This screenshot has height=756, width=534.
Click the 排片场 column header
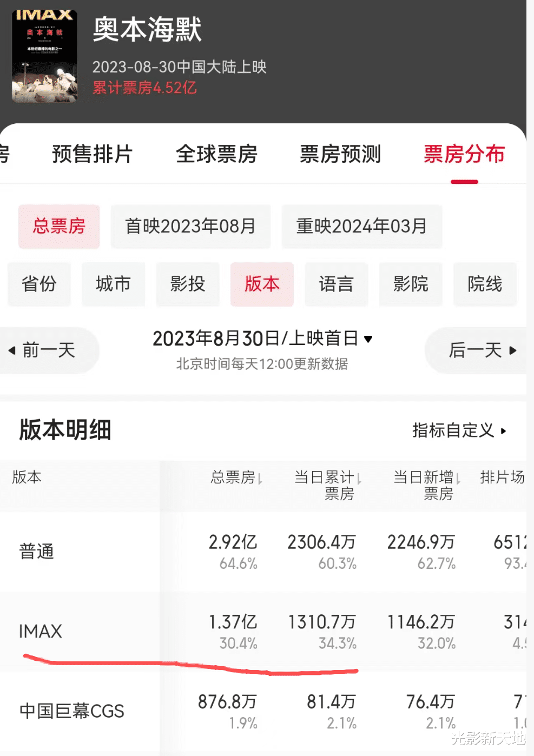[503, 478]
